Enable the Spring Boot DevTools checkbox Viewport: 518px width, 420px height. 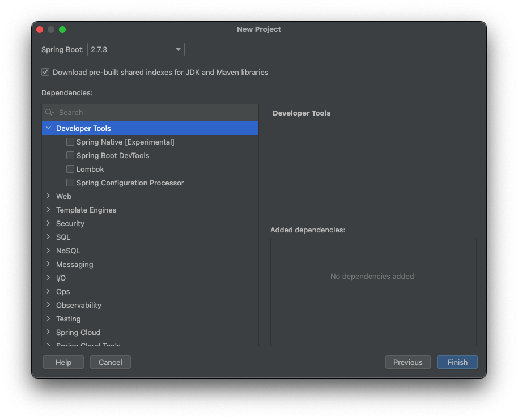point(70,155)
